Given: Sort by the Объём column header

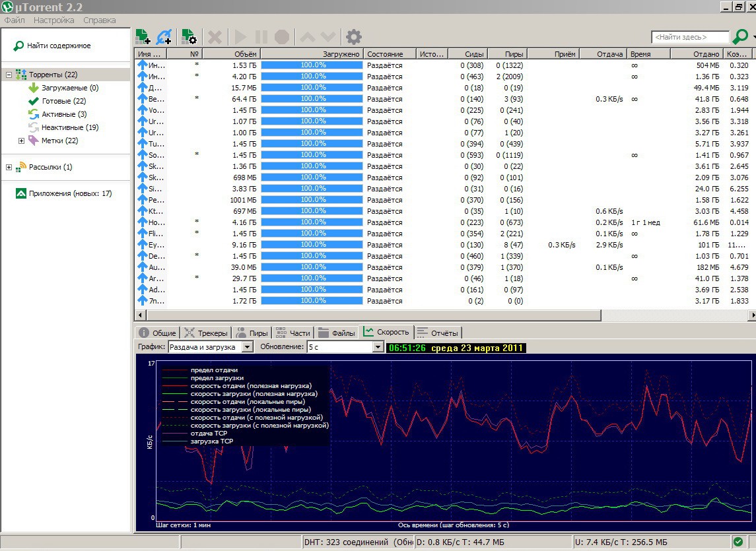Looking at the screenshot, I should tap(232, 54).
